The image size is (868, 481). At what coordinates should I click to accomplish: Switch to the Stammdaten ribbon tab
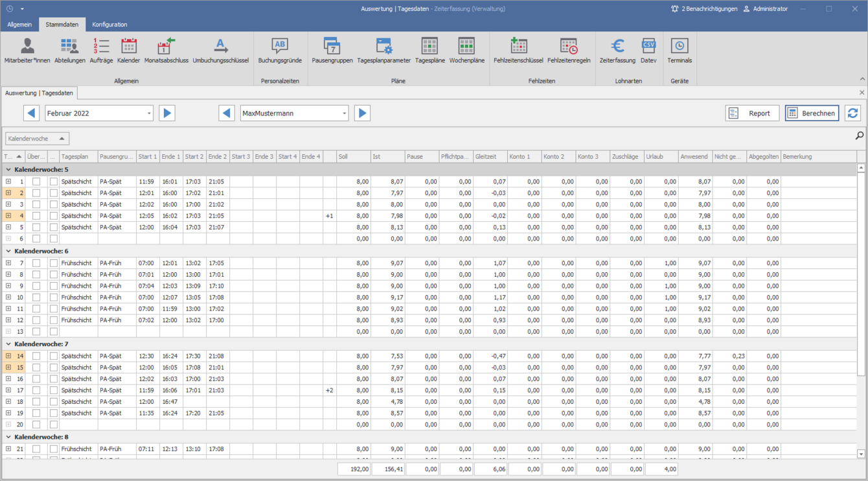pos(62,25)
